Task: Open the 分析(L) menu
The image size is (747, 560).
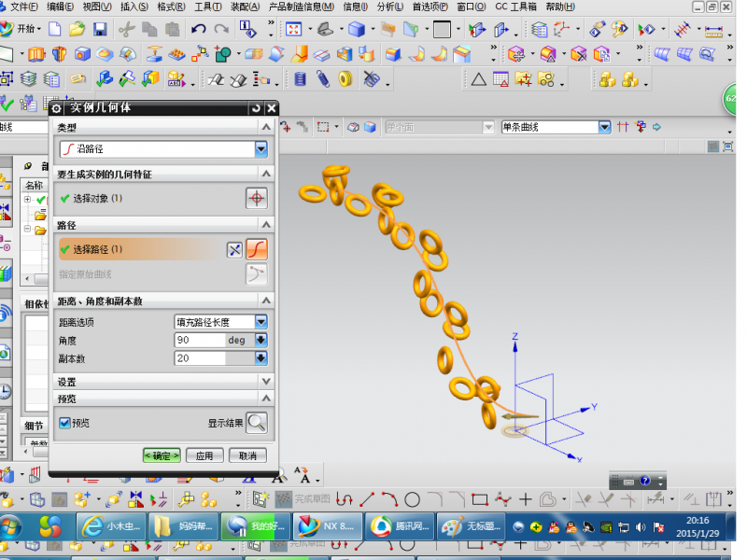Action: tap(388, 7)
